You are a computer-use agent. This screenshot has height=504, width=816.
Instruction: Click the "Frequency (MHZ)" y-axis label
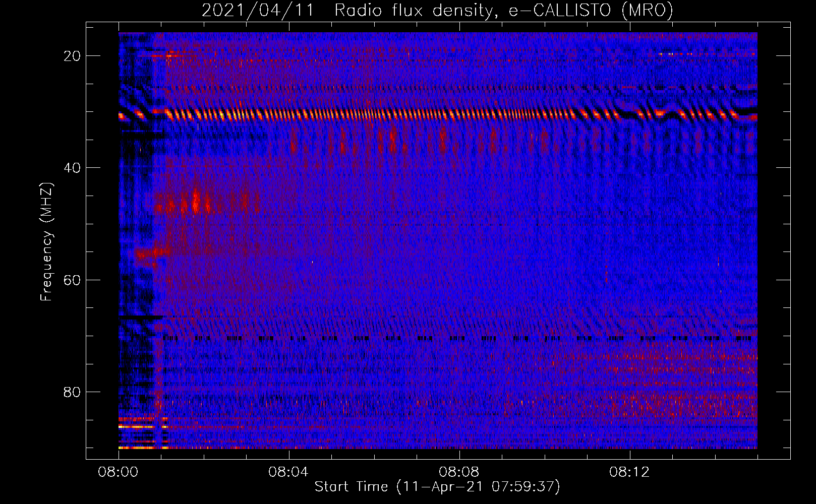(46, 242)
